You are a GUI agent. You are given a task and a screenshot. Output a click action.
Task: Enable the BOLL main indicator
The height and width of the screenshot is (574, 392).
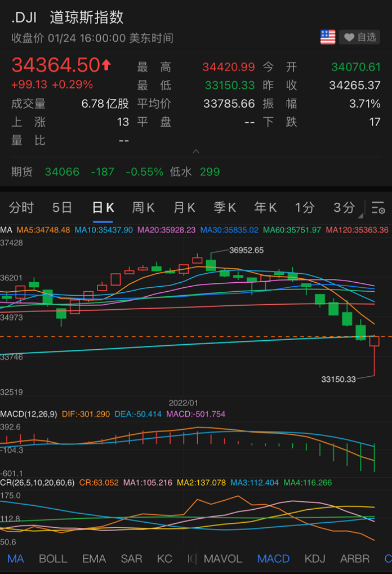tap(53, 559)
